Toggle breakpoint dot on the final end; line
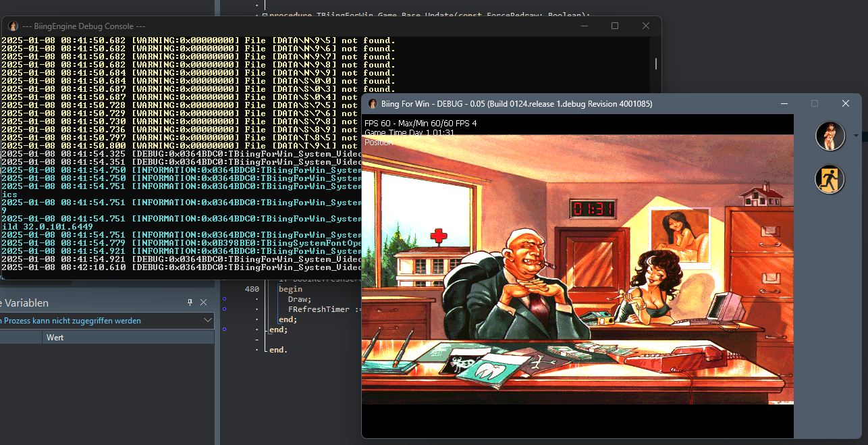 224,330
